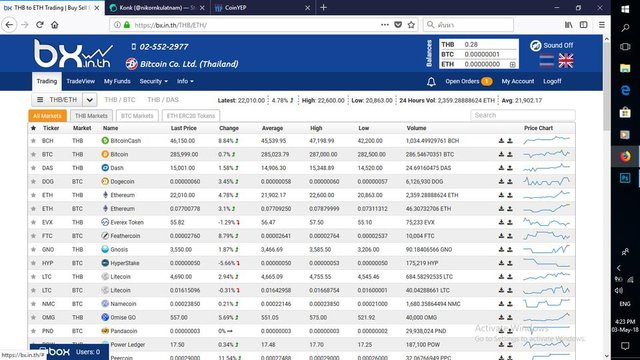Viewport: 640px width, 360px height.
Task: Click the deposit icon in Namecoin row
Action: tap(501, 304)
